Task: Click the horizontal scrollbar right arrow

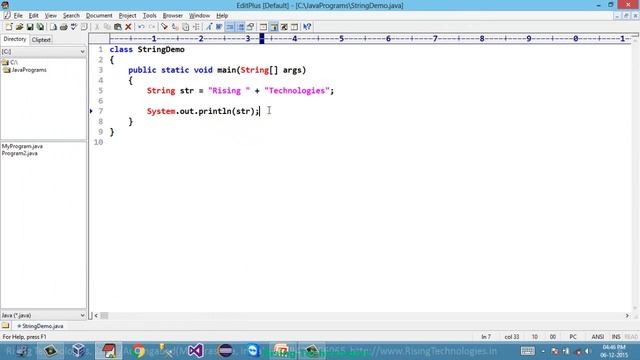Action: click(627, 316)
